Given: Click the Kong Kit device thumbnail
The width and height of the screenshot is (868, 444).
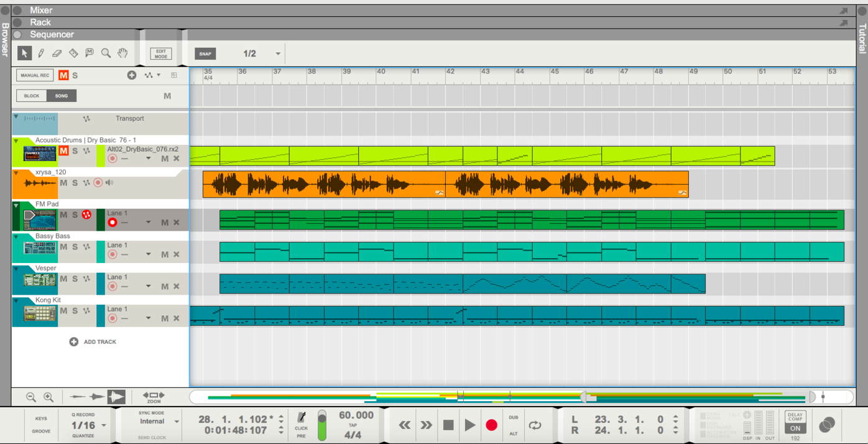Looking at the screenshot, I should [x=40, y=313].
